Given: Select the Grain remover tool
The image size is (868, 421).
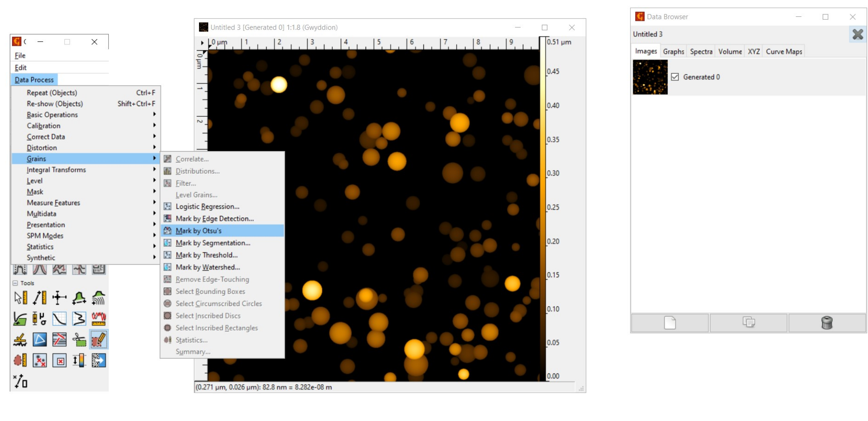Looking at the screenshot, I should [40, 360].
